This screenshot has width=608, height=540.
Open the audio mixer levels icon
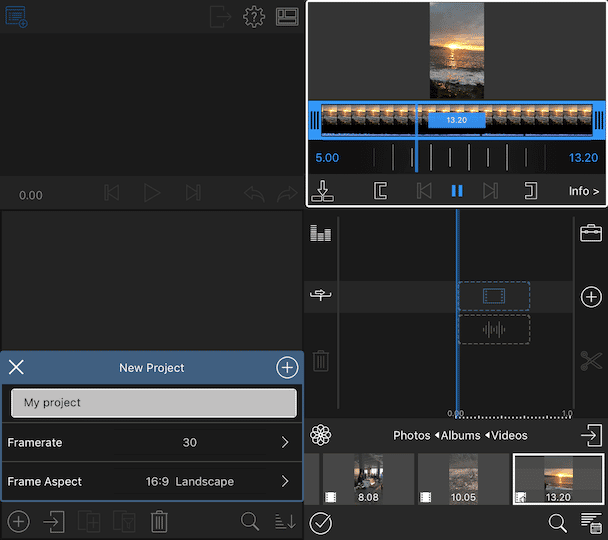point(320,233)
